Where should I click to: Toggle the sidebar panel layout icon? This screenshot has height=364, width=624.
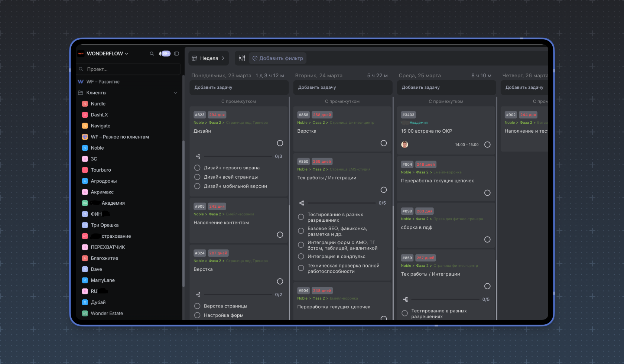pos(176,53)
